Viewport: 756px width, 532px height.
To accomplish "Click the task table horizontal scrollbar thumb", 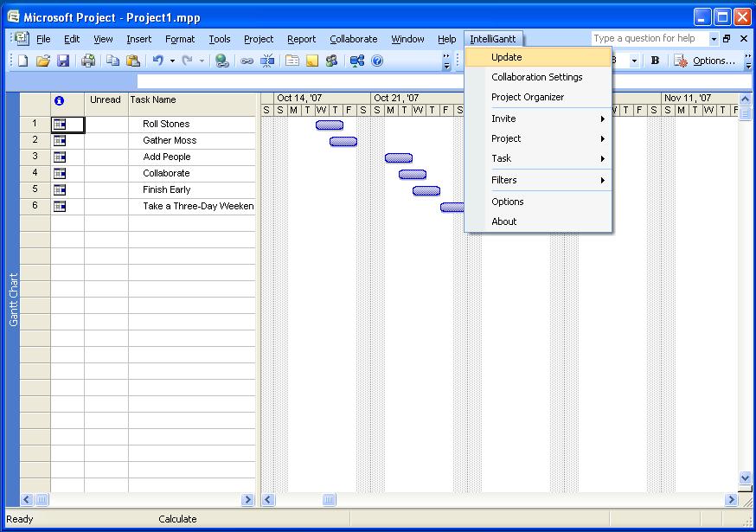I will (x=42, y=500).
